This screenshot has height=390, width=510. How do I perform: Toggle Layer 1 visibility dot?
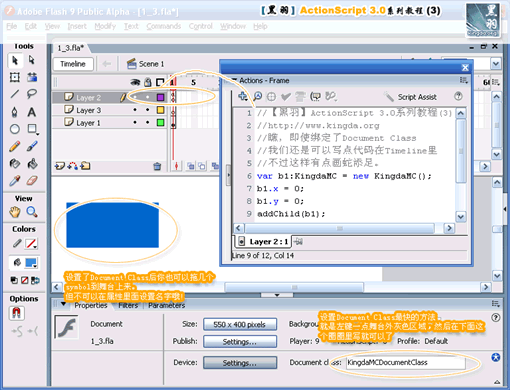click(x=135, y=123)
